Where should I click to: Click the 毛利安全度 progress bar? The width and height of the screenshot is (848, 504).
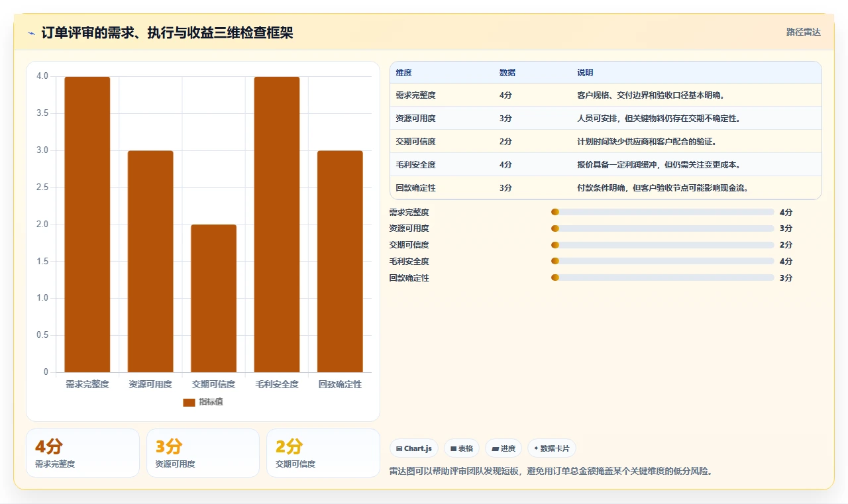662,261
